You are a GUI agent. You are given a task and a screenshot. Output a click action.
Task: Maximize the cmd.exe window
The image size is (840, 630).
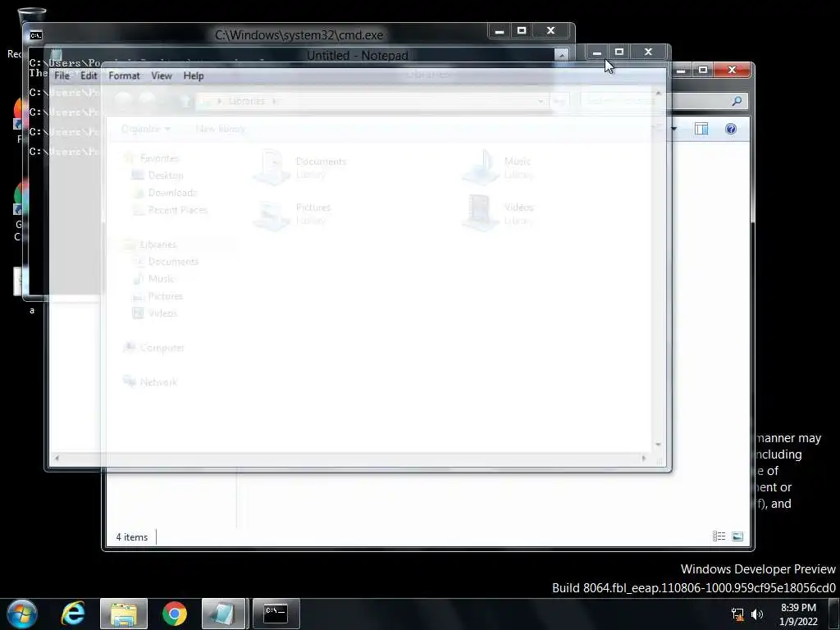[522, 30]
